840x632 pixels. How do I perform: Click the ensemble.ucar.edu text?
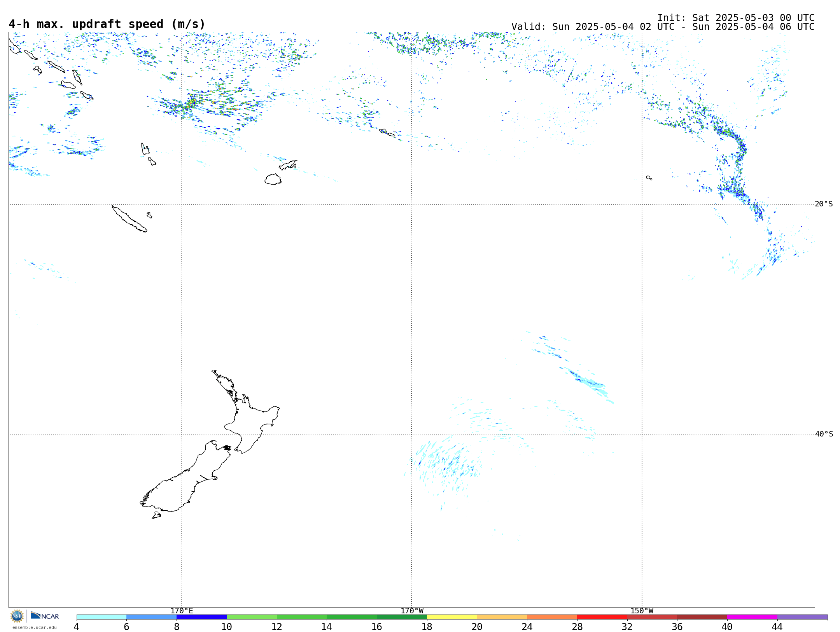35,627
